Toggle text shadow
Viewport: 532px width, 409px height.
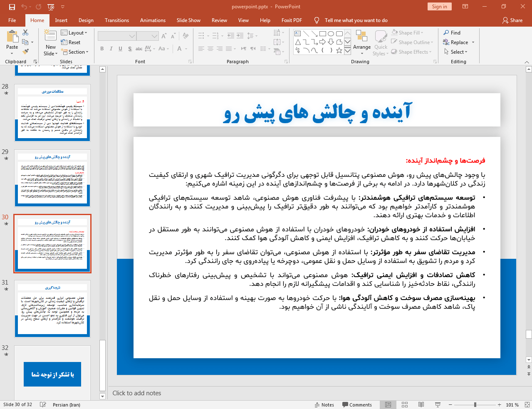click(130, 49)
